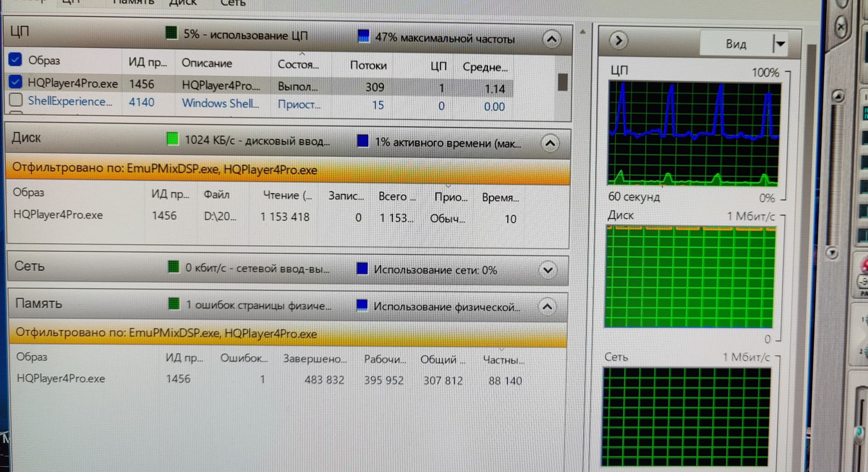Click blue network utilization indicator icon
The height and width of the screenshot is (472, 868).
coord(362,269)
